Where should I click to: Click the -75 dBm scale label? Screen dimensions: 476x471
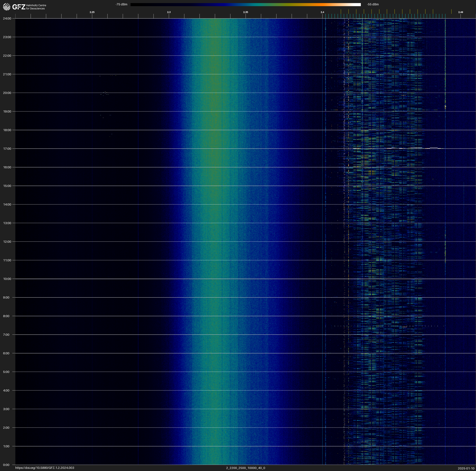(121, 4)
